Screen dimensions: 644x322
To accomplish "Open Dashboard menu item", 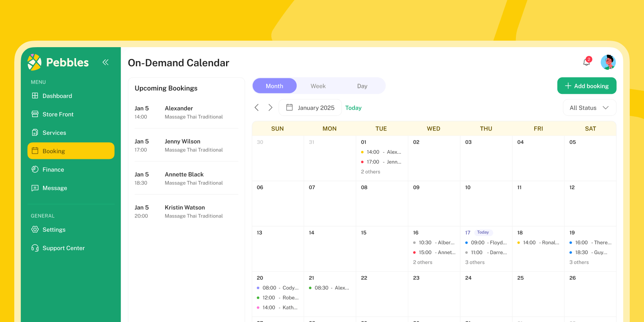I will pyautogui.click(x=71, y=96).
